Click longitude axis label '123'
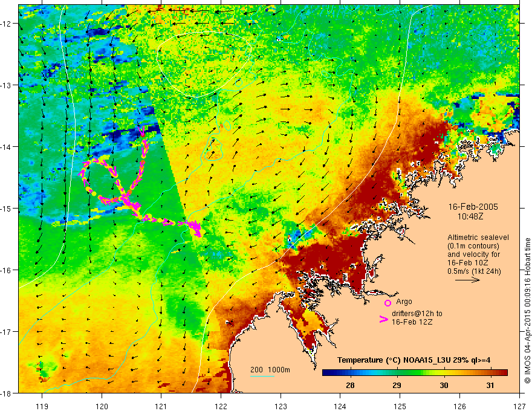This screenshot has width=532, height=411. click(x=281, y=406)
